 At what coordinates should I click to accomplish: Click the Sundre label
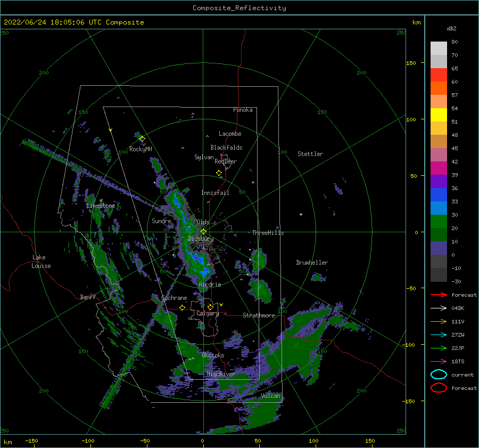[161, 221]
